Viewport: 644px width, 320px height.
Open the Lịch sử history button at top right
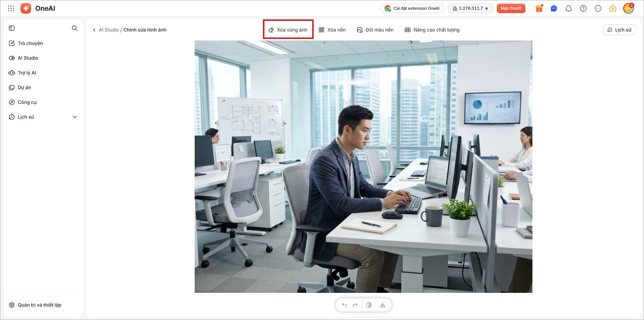pos(619,30)
